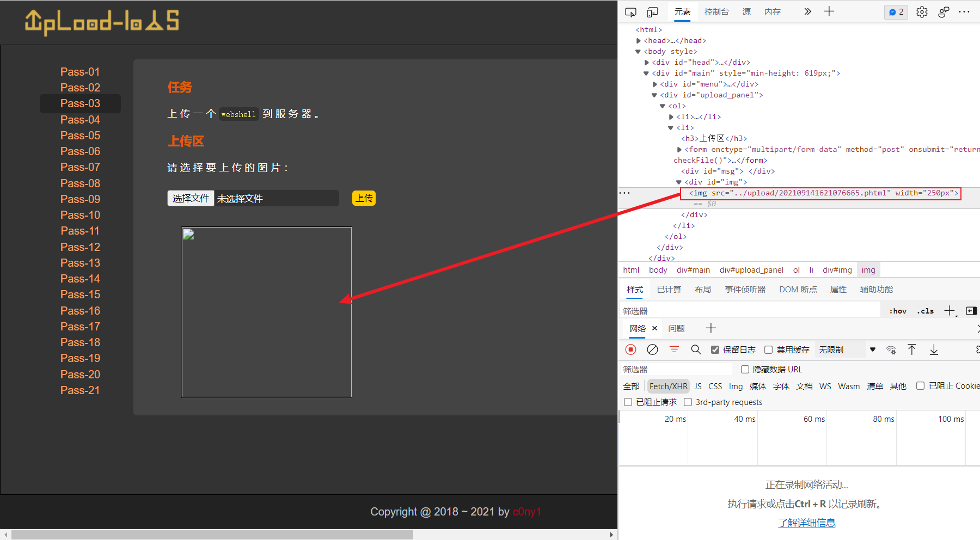Open the feedback/profile icon in DevTools
The height and width of the screenshot is (540, 980).
coord(944,12)
